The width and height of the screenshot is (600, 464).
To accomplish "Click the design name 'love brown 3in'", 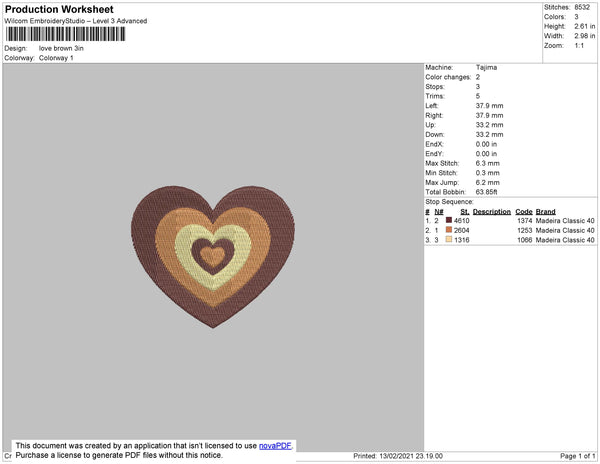I will [x=61, y=49].
